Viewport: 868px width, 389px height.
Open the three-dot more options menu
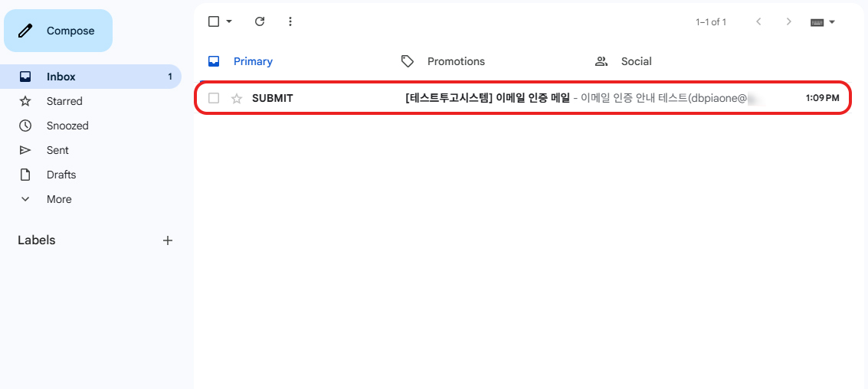click(290, 21)
